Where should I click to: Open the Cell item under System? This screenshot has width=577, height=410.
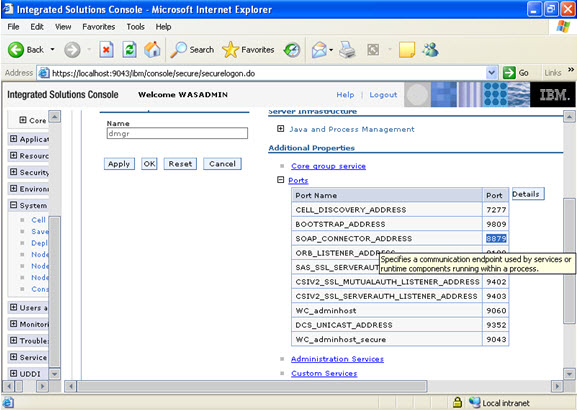(38, 220)
